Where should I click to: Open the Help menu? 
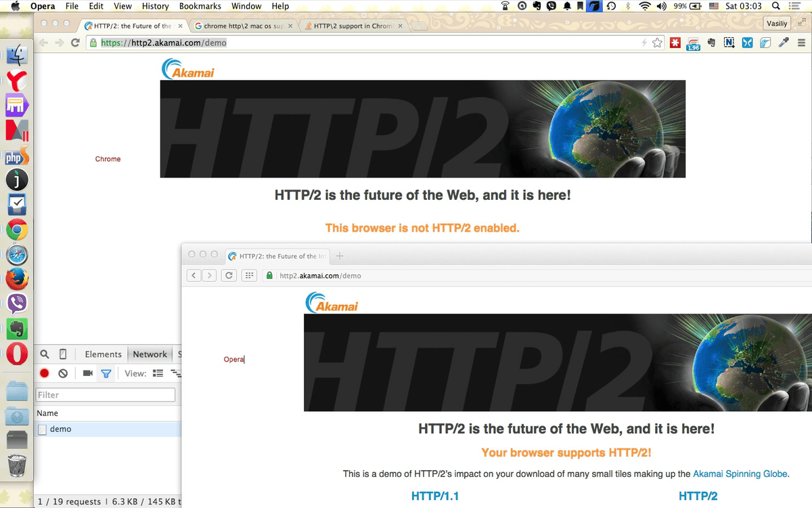pyautogui.click(x=280, y=6)
